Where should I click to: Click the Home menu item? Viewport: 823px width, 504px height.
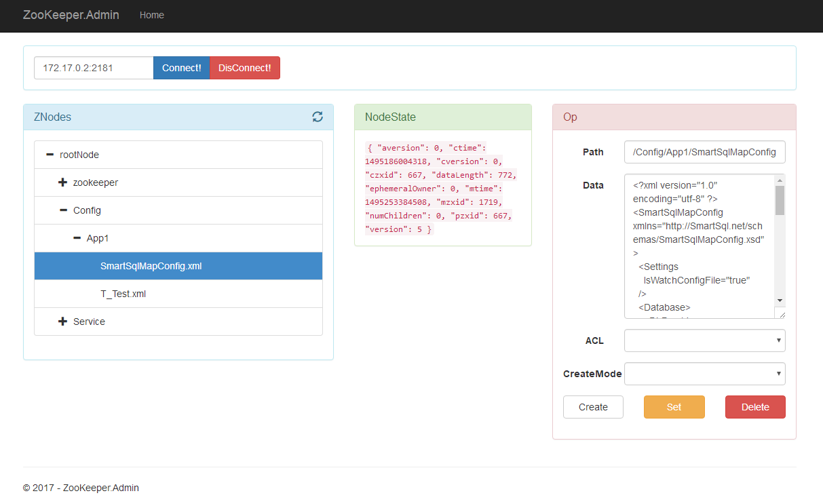[151, 15]
